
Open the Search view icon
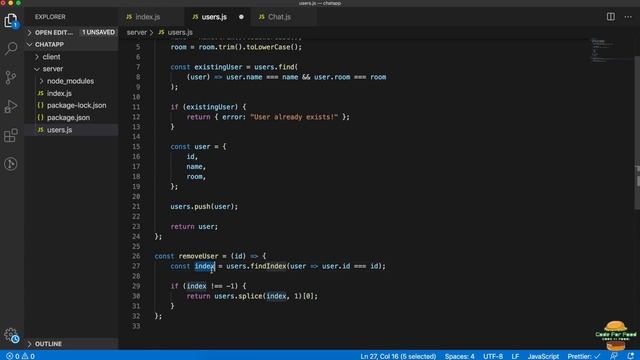click(x=11, y=49)
